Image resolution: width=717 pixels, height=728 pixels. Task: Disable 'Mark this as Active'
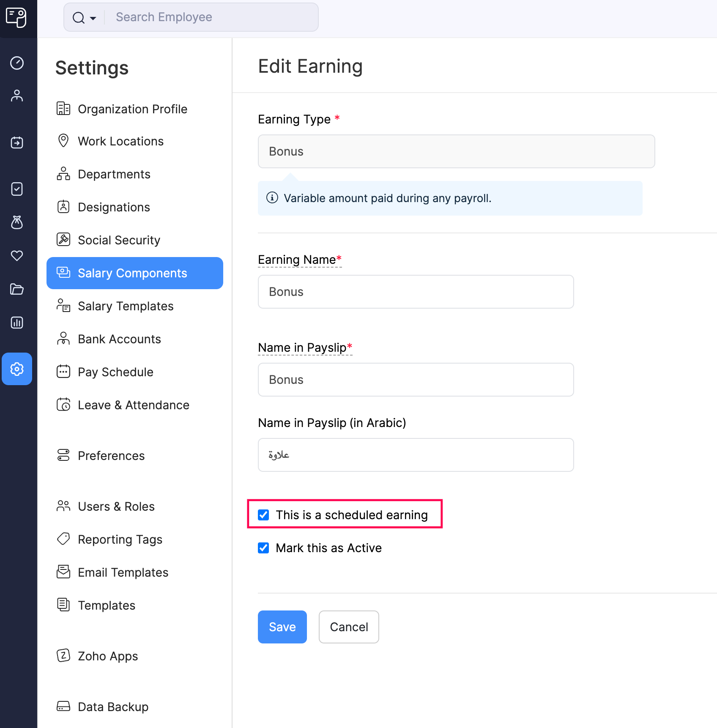click(263, 548)
